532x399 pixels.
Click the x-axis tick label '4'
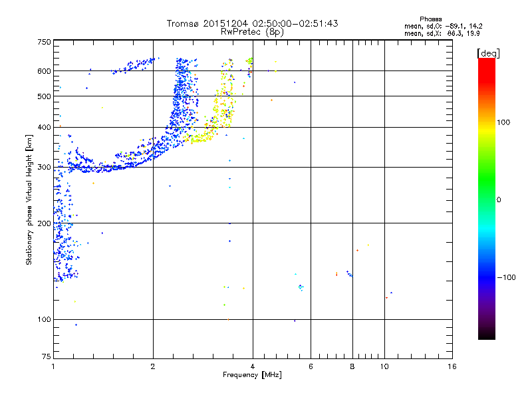point(253,366)
